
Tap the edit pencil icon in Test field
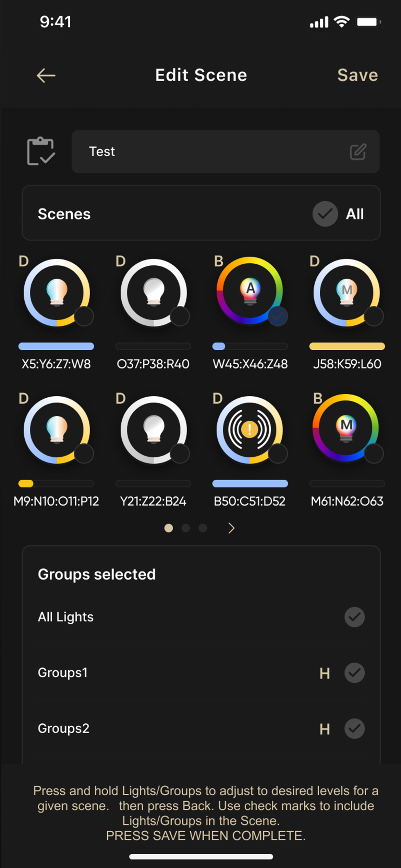pyautogui.click(x=358, y=152)
